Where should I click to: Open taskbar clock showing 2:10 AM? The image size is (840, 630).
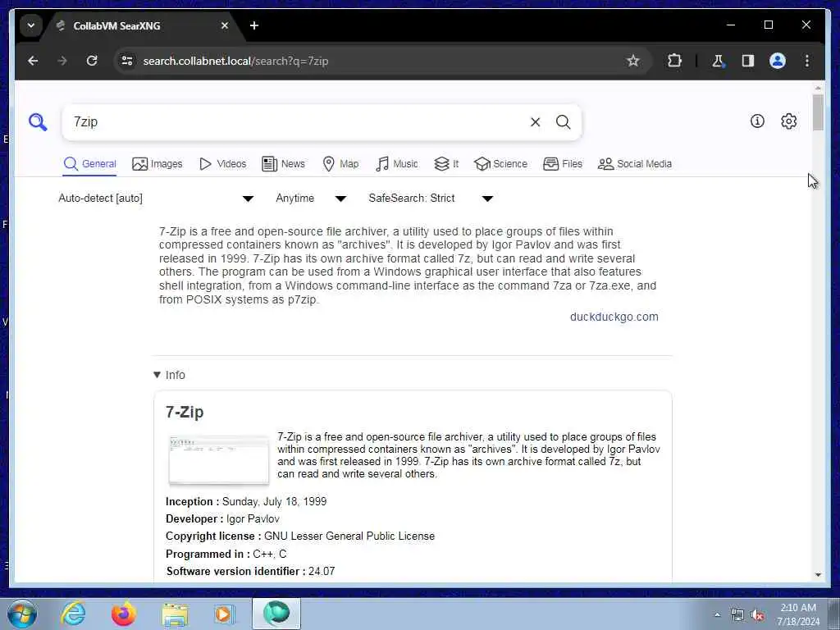click(798, 614)
